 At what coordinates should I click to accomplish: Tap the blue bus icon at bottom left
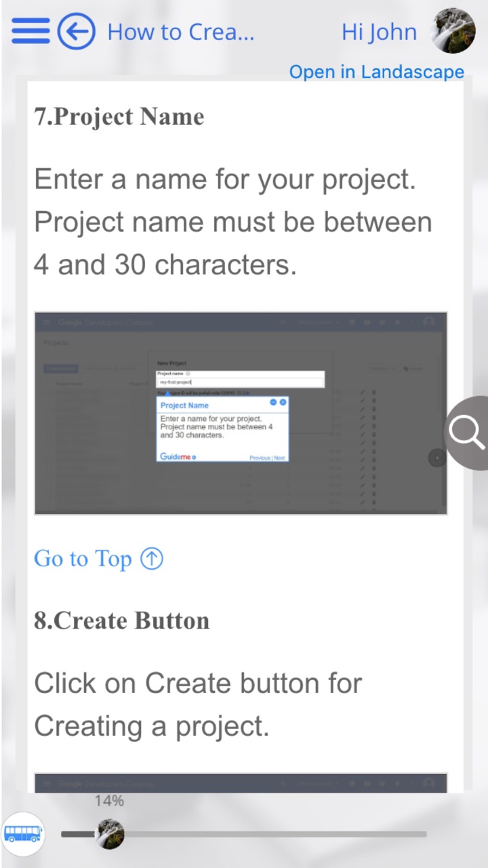24,833
